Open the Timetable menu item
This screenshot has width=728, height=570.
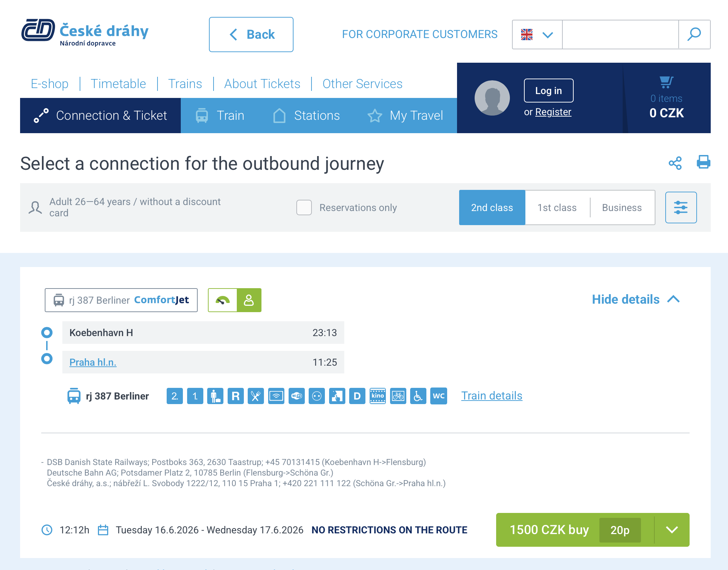click(x=118, y=84)
